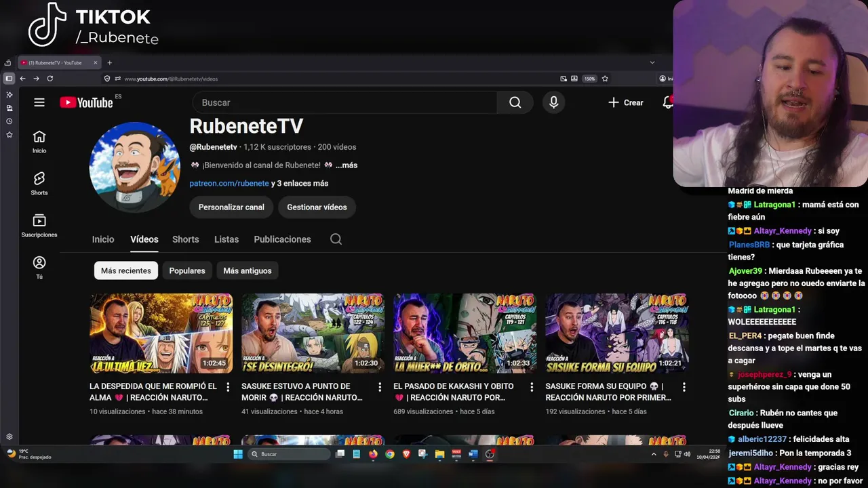Play thumbnail of LA ÚLTIMA VEZ video
868x488 pixels.
point(161,333)
